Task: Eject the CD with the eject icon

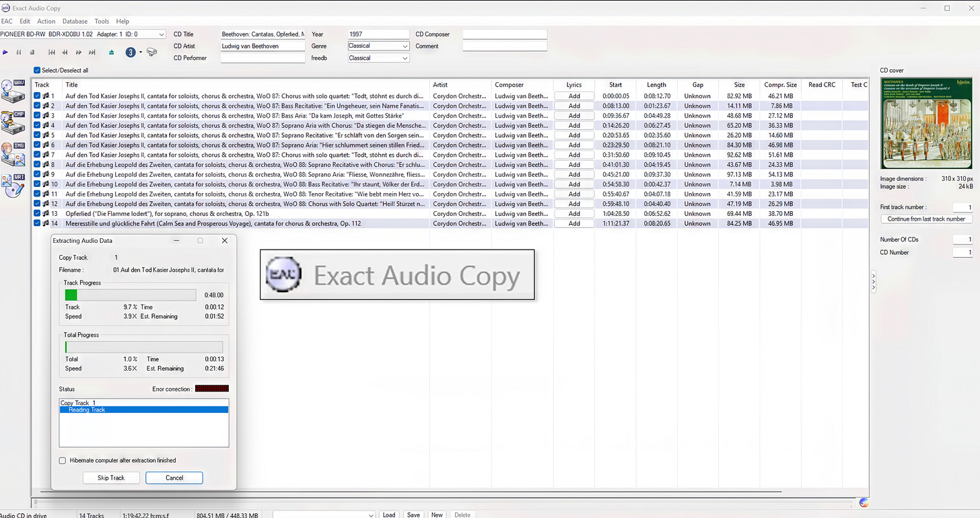Action: [x=111, y=52]
